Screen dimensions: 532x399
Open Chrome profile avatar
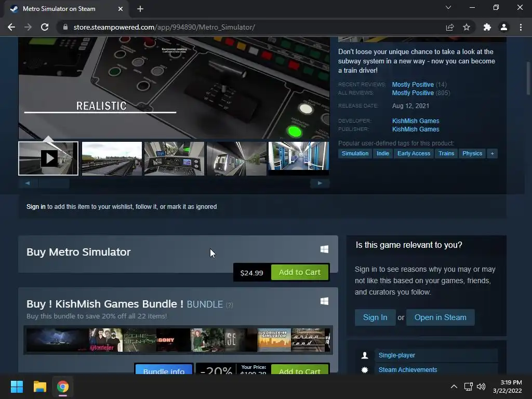[x=504, y=27]
